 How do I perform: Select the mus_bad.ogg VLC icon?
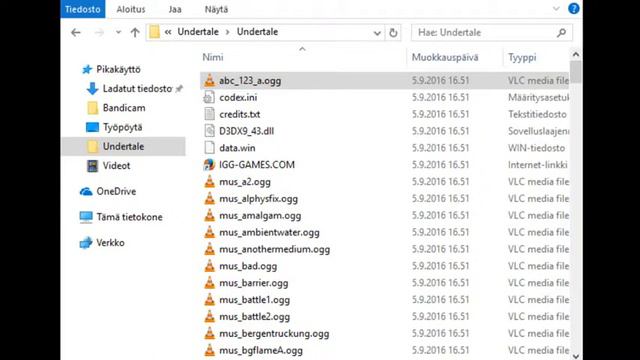pos(209,266)
